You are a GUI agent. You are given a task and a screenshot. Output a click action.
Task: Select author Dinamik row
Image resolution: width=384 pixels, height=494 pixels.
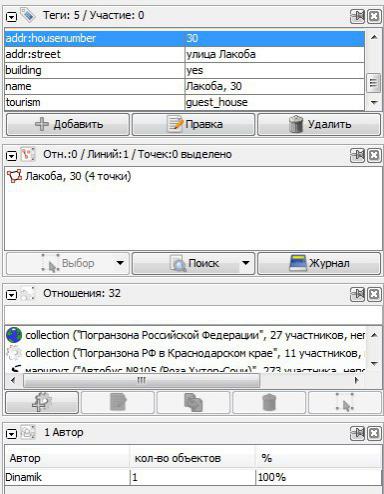(193, 477)
